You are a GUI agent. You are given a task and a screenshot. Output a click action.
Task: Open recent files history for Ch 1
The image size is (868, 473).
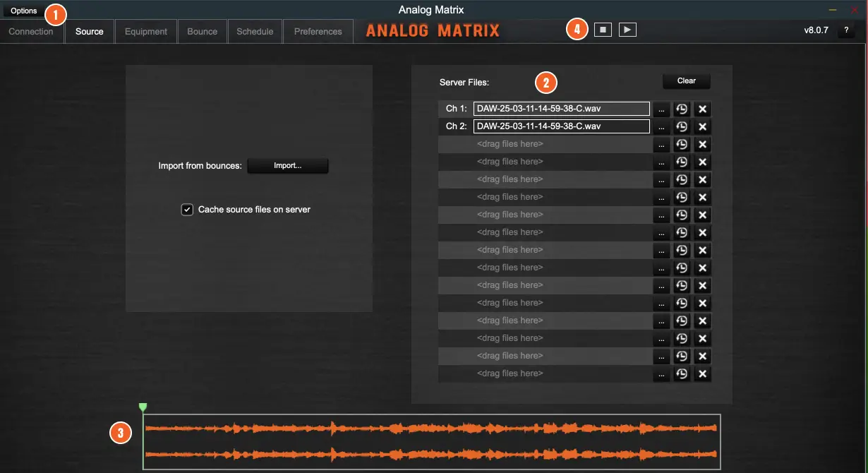coord(682,109)
